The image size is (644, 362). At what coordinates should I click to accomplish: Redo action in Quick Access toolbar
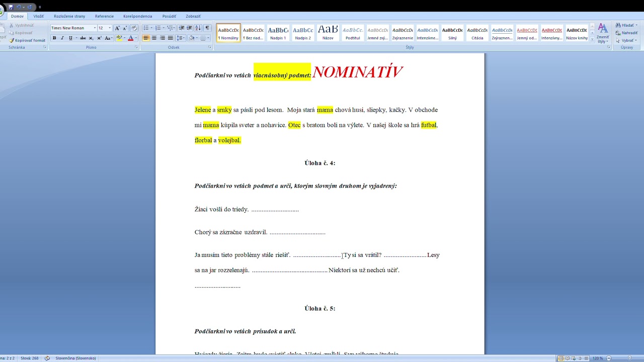[30, 7]
